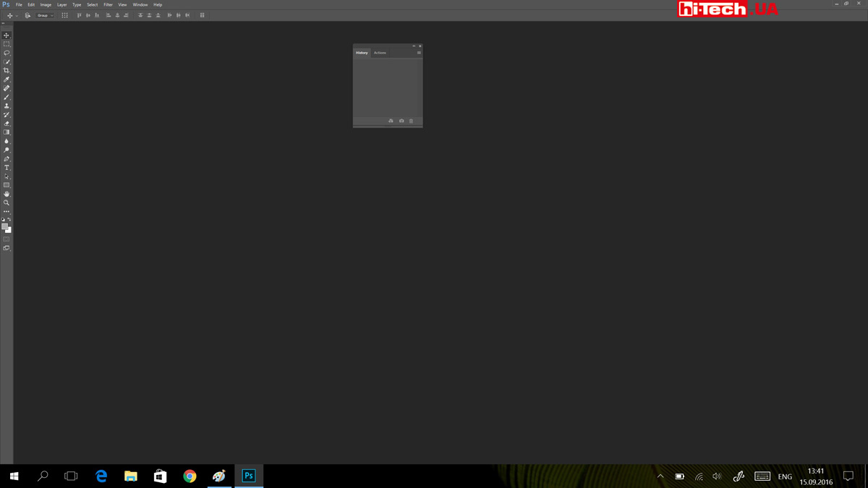Viewport: 868px width, 488px height.
Task: Create a new snapshot in History panel
Action: (x=401, y=121)
